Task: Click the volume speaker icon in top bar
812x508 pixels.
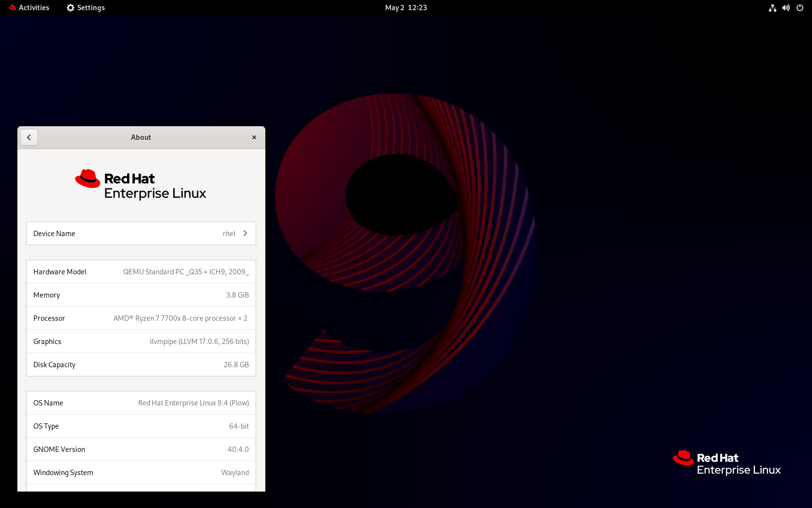Action: click(786, 8)
